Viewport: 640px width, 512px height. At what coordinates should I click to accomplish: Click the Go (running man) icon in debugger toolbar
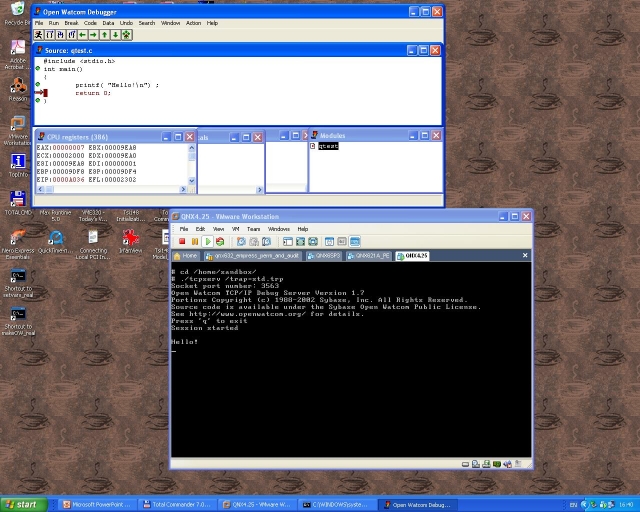[38, 35]
